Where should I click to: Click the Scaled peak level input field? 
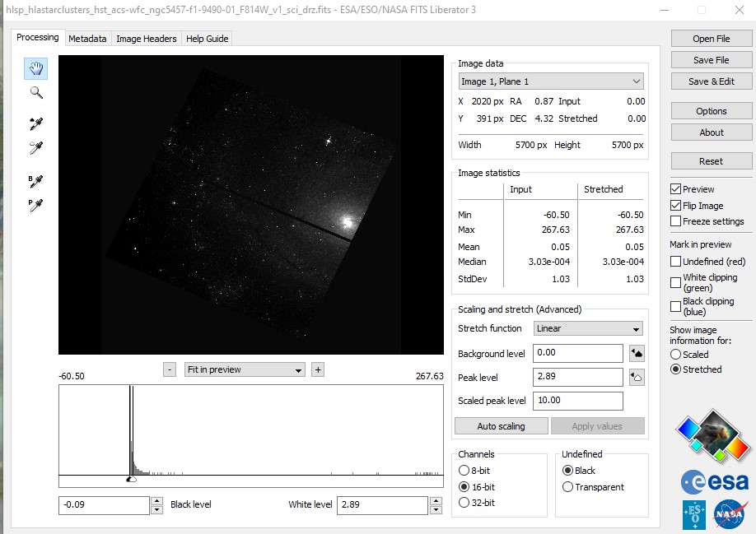(x=577, y=401)
